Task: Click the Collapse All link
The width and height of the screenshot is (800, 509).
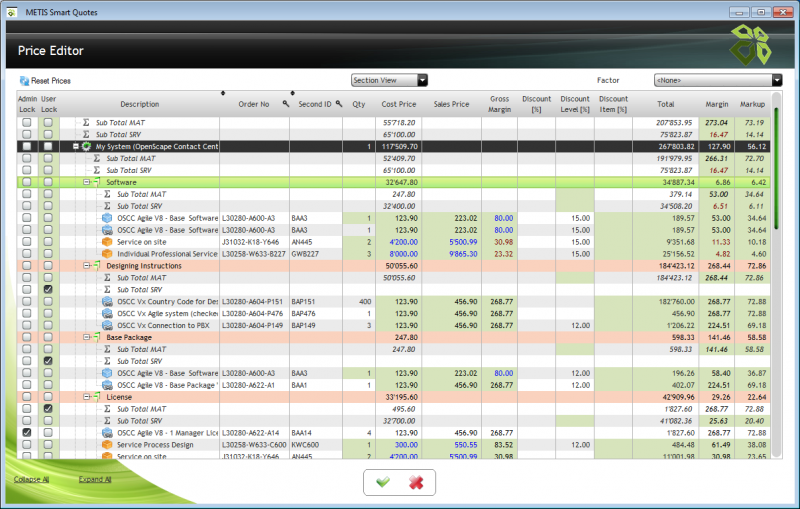Action: pos(31,479)
